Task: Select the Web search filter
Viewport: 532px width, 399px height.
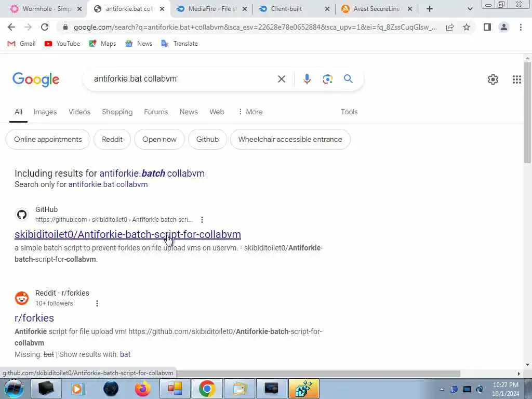Action: click(217, 112)
